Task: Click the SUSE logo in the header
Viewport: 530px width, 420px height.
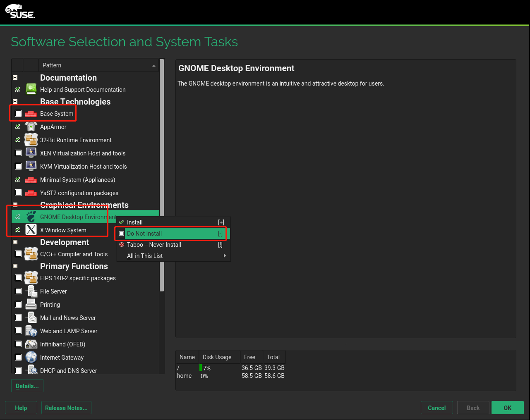Action: [20, 12]
